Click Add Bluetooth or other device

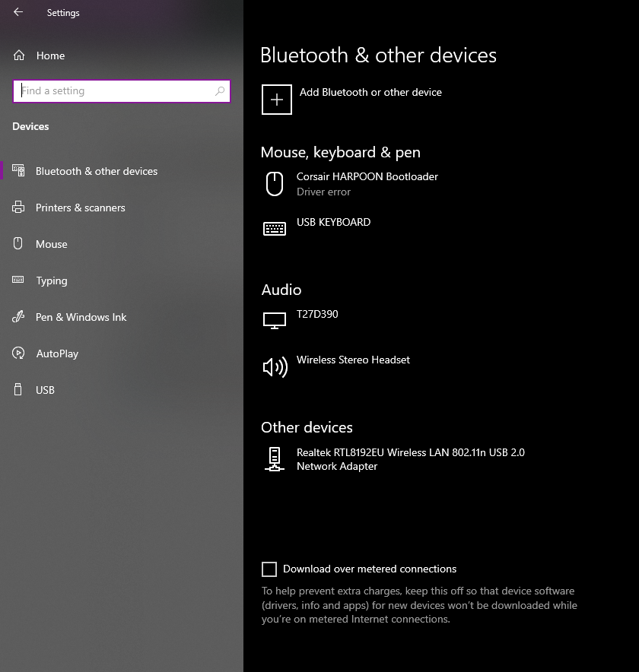[x=370, y=92]
